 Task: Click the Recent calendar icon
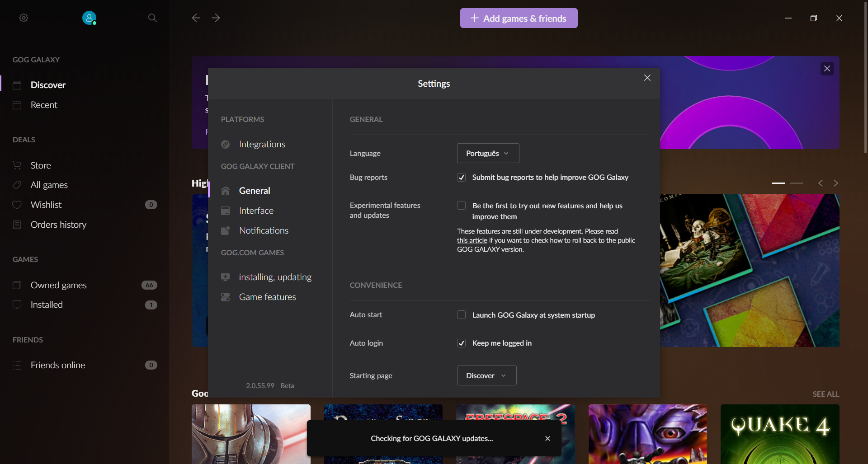tap(17, 105)
